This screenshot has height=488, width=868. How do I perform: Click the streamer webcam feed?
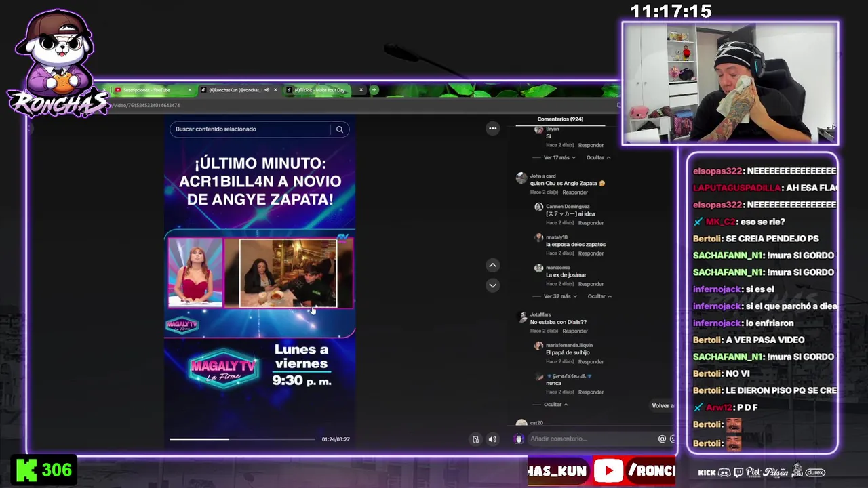730,83
